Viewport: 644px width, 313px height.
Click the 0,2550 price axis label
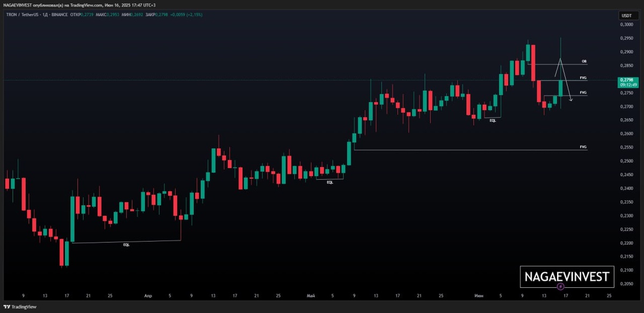(x=626, y=147)
